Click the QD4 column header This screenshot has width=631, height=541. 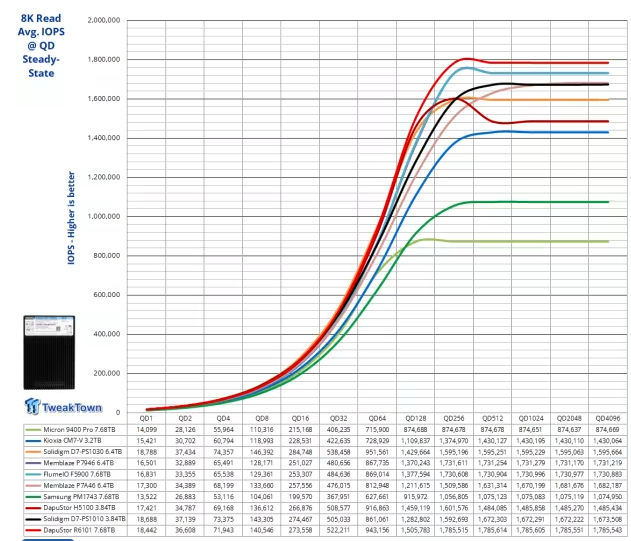pyautogui.click(x=223, y=419)
